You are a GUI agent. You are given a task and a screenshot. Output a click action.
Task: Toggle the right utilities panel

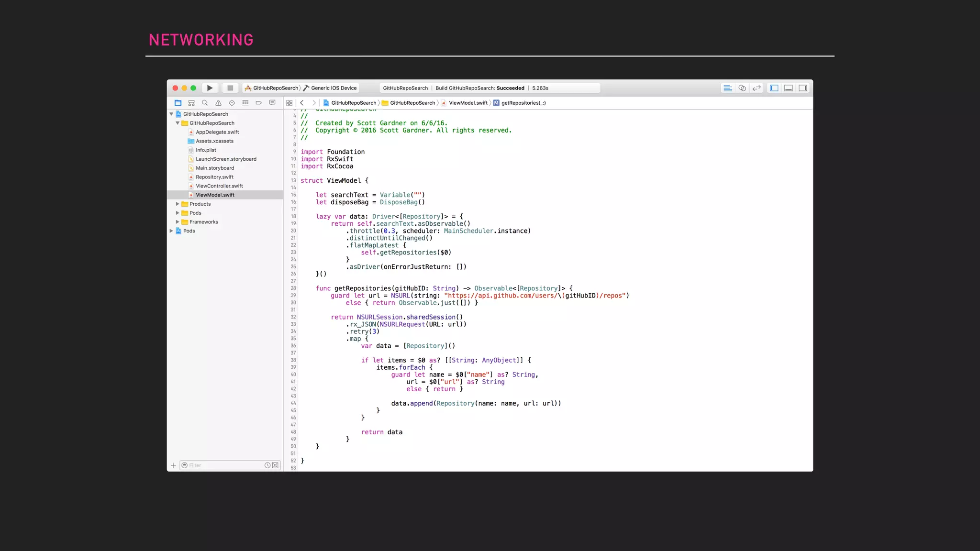(803, 88)
